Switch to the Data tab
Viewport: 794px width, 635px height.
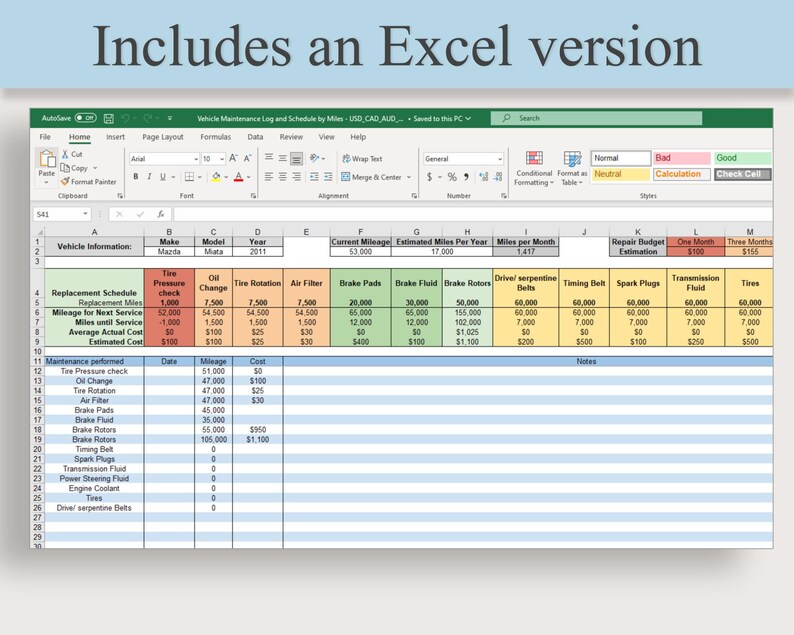(x=255, y=137)
